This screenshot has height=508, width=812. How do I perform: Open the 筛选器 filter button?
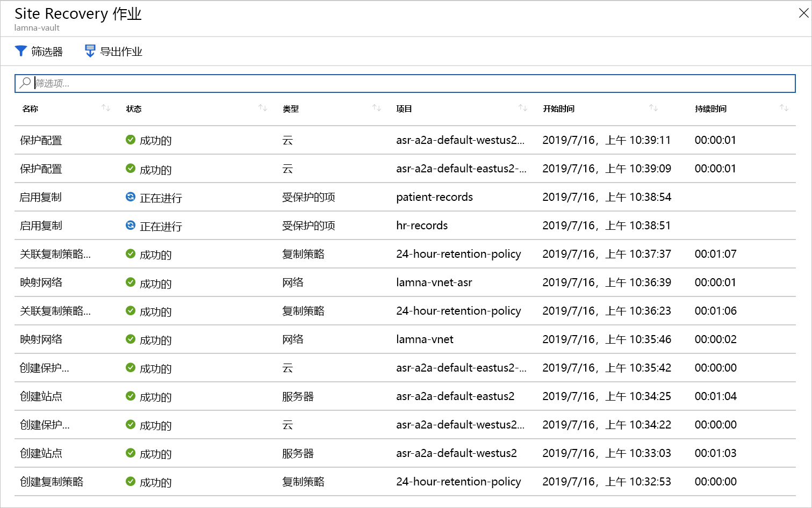(x=39, y=51)
